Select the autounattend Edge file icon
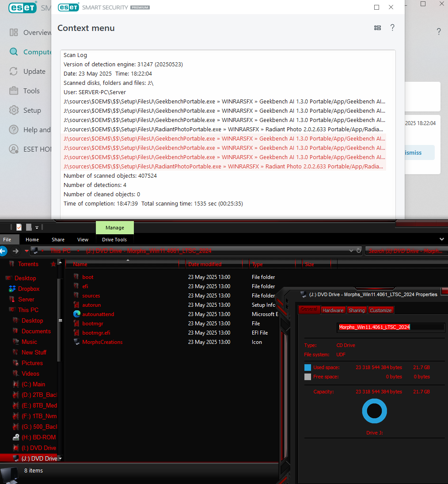The height and width of the screenshot is (484, 448). (x=77, y=314)
